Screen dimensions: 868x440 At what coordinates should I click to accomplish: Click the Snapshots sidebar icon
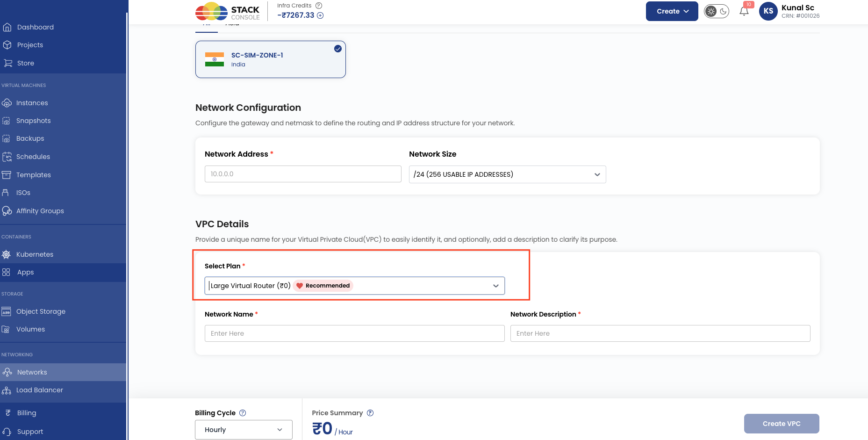tap(6, 121)
